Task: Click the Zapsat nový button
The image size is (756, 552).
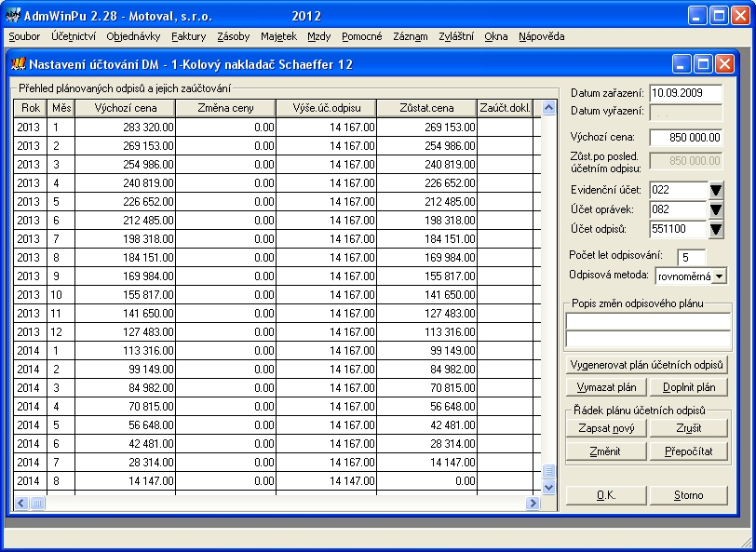Action: (x=606, y=428)
